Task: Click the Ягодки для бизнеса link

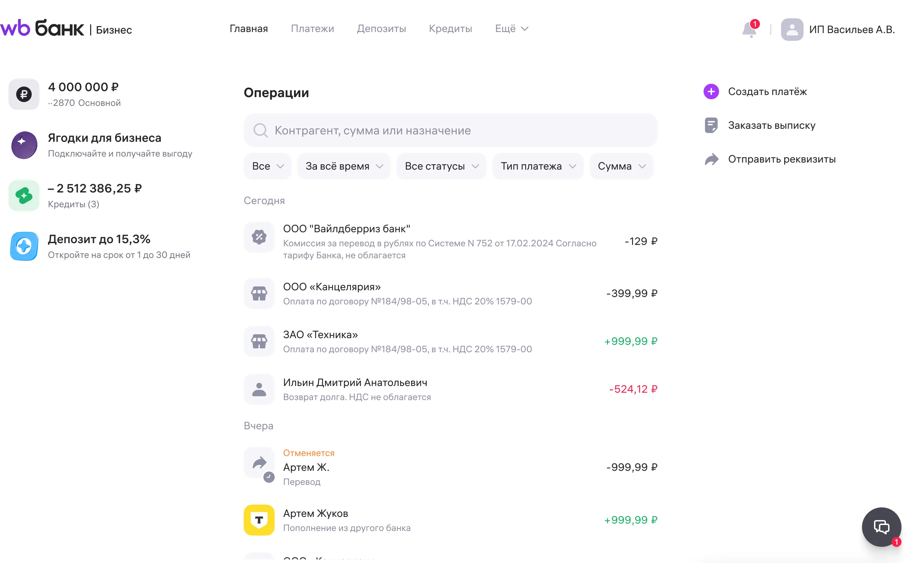Action: click(x=105, y=138)
